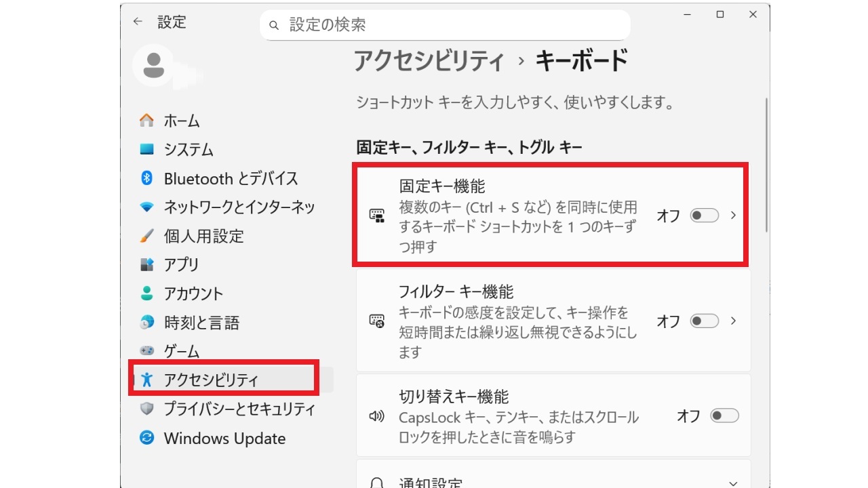Turn on the フィルター キー機能 toggle

tap(704, 321)
